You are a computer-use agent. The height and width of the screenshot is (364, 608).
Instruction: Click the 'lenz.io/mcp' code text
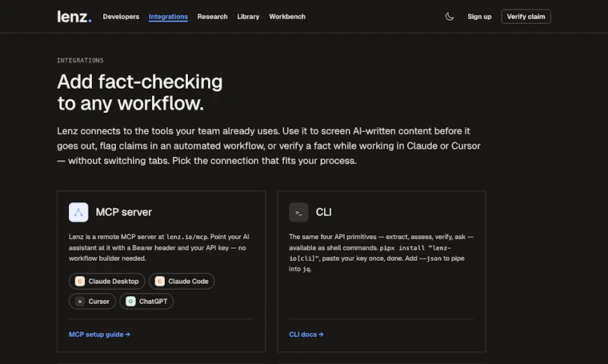pyautogui.click(x=187, y=237)
